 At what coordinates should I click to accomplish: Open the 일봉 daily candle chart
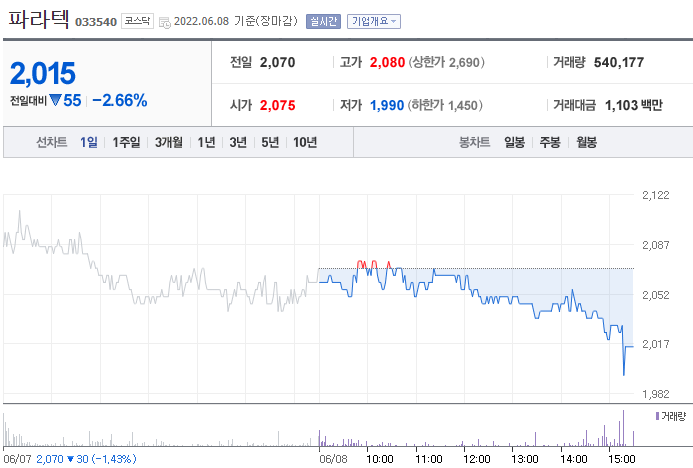[514, 142]
